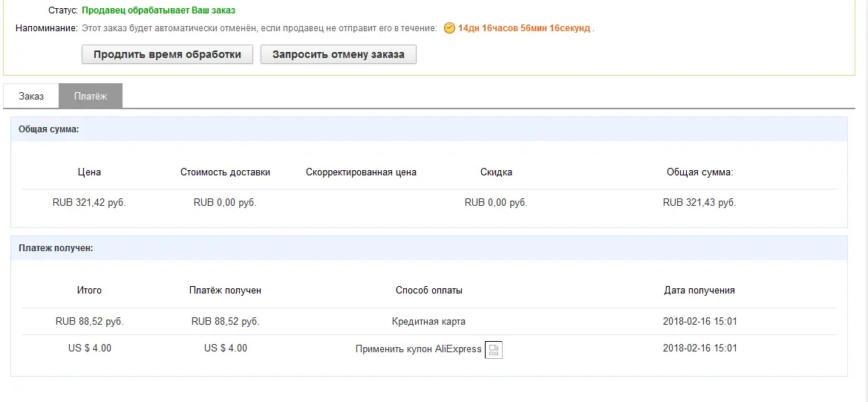Click date in the AliExpress coupon row
The height and width of the screenshot is (402, 868).
[x=699, y=348]
